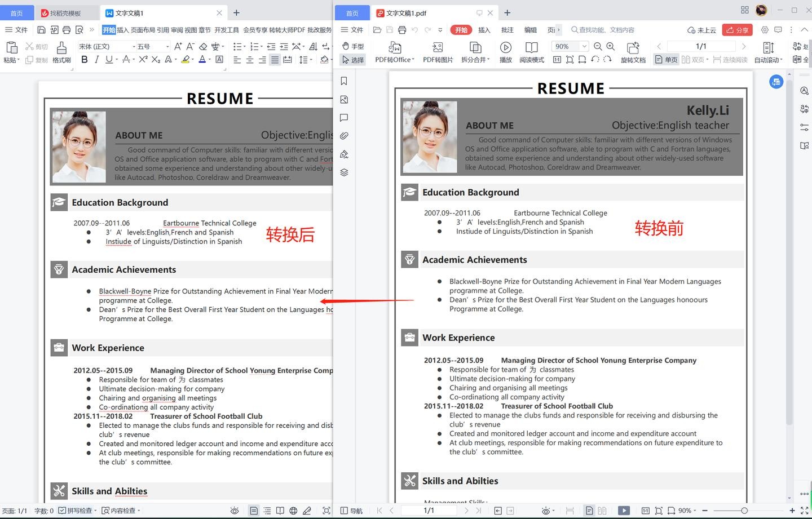Screen dimensions: 812x519
Task: Click the 播放 play slideshow icon
Action: click(506, 51)
